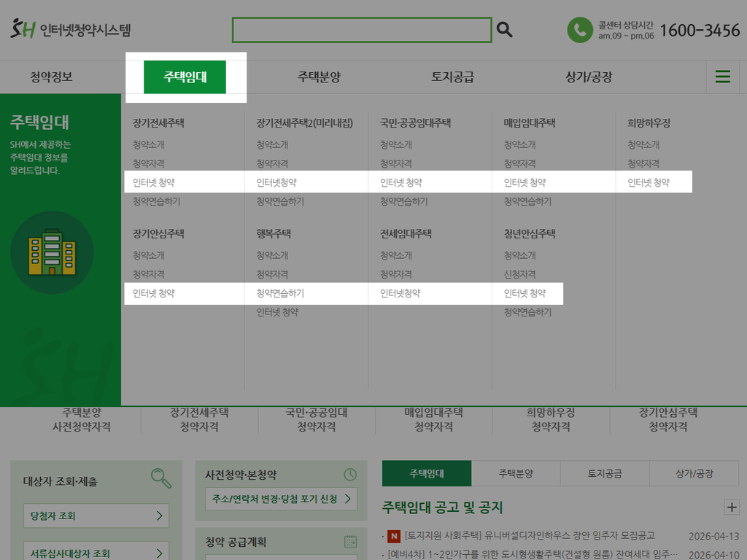Click the green building icon in 주택임대 sidebar
This screenshot has width=747, height=560.
click(x=52, y=252)
